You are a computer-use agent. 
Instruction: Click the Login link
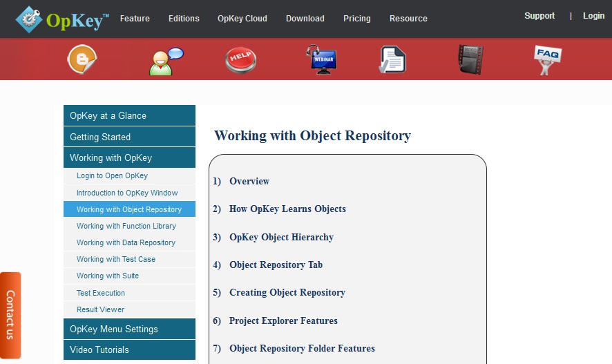(593, 16)
